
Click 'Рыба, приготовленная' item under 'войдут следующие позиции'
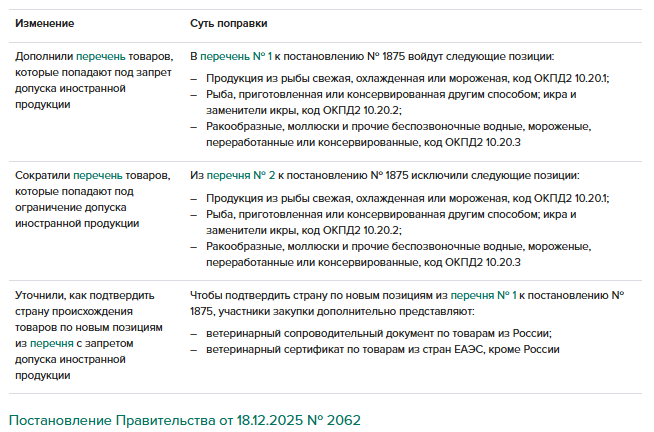tap(391, 103)
